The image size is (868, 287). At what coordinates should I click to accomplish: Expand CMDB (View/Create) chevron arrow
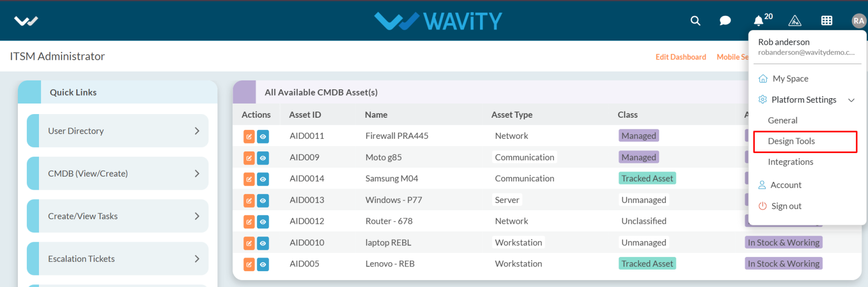click(x=197, y=173)
